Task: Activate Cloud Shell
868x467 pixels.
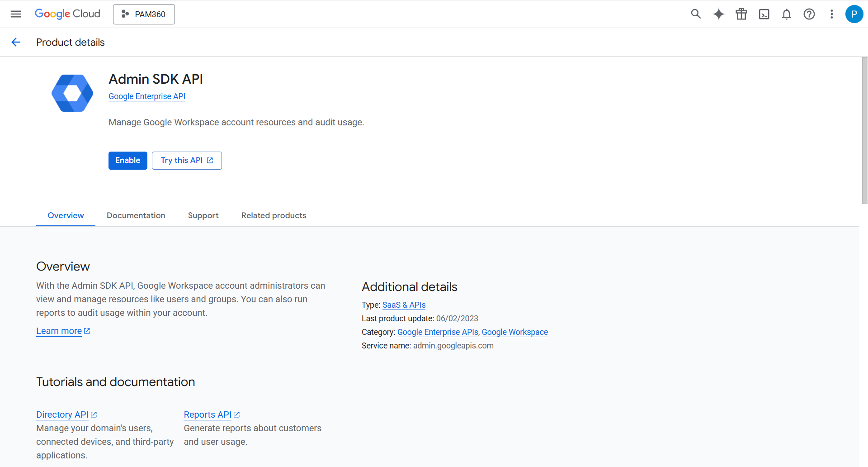Action: click(764, 14)
